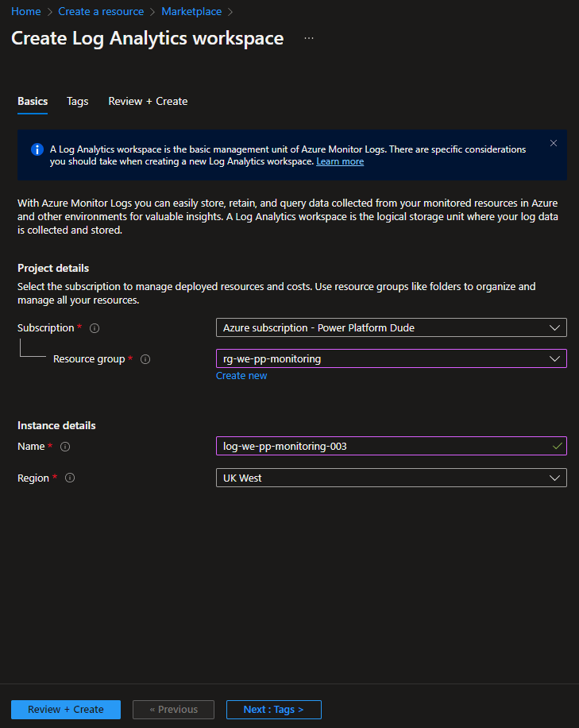Image resolution: width=579 pixels, height=728 pixels.
Task: Select the Basics tab
Action: 33,102
